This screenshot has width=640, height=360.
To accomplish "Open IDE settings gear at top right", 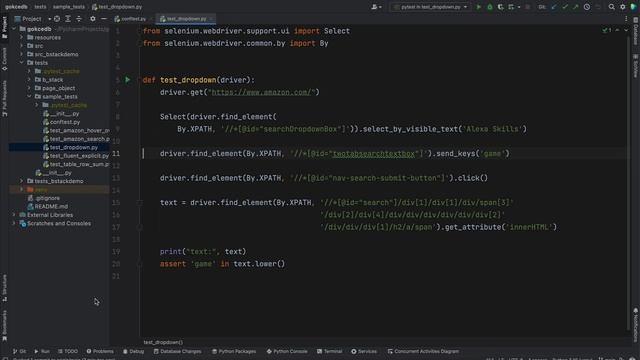I will (x=622, y=7).
